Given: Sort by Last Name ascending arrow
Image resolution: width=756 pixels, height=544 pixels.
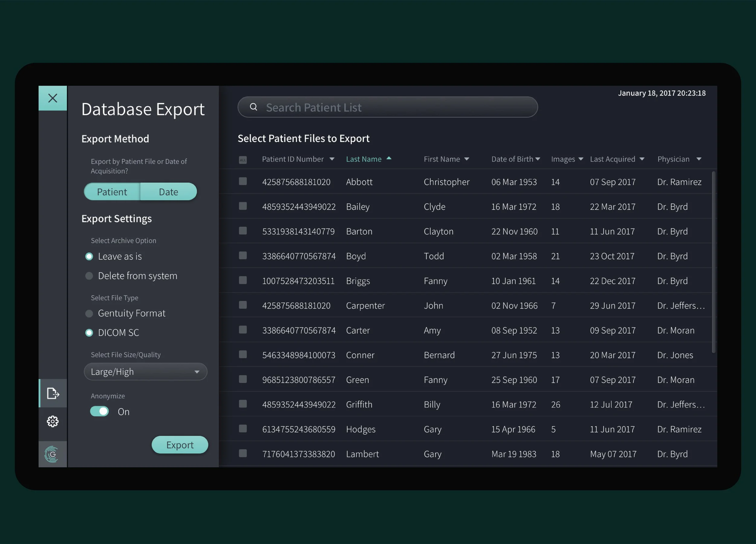Looking at the screenshot, I should tap(389, 159).
